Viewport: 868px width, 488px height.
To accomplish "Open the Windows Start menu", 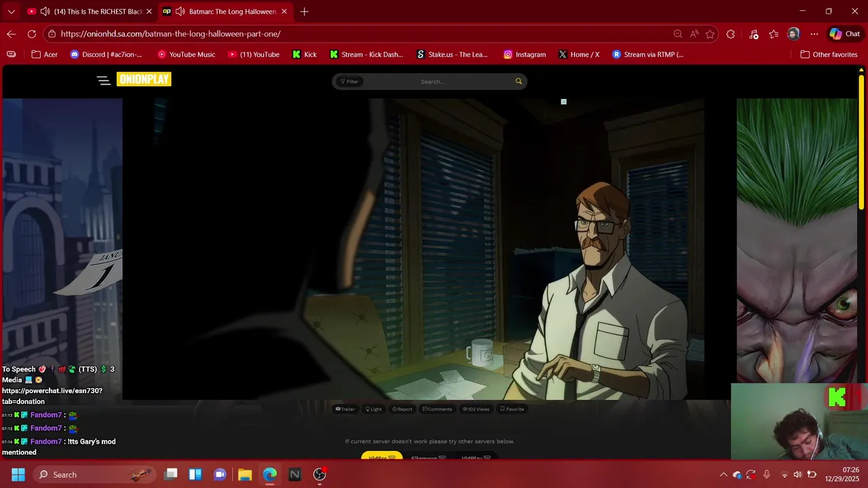I will (x=18, y=474).
